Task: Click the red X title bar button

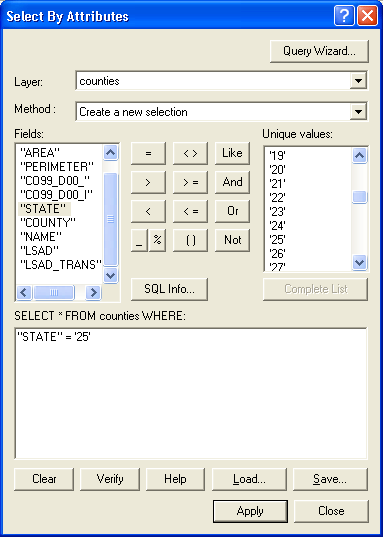Action: pyautogui.click(x=367, y=16)
